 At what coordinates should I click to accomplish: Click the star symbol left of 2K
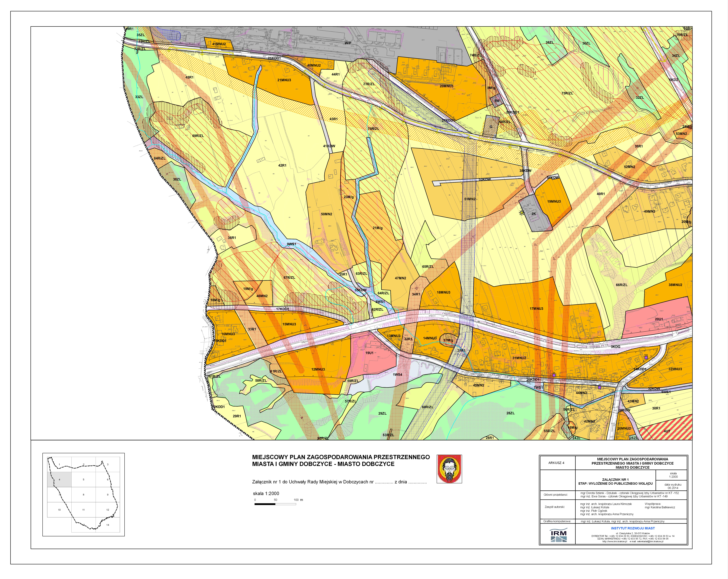[522, 213]
